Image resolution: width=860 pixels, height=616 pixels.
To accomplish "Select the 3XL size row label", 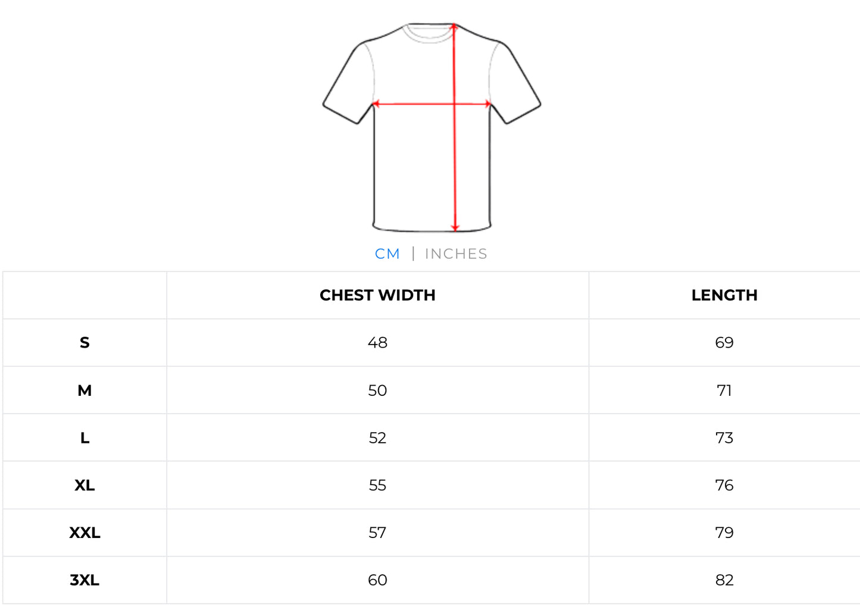I will click(x=85, y=580).
